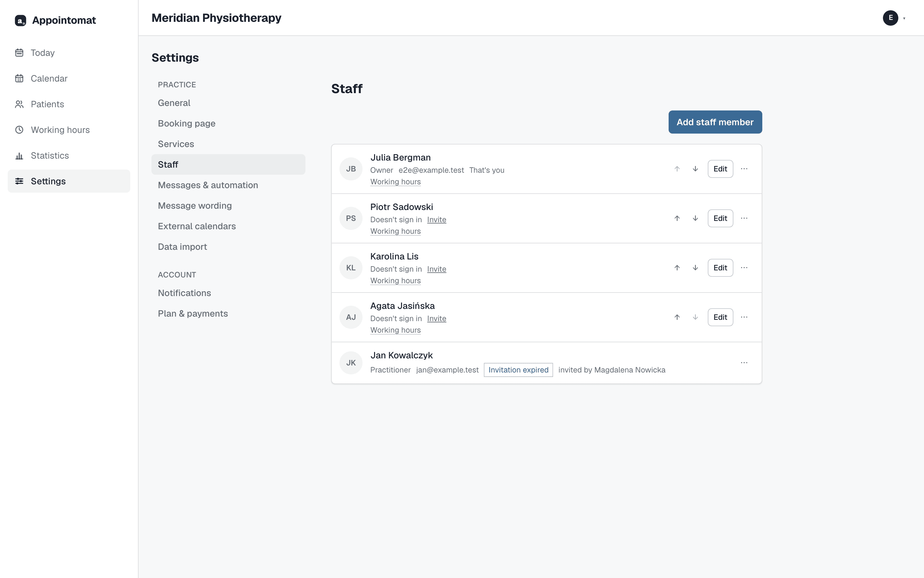The height and width of the screenshot is (578, 924).
Task: Open Julia Bergman's Working hours link
Action: click(x=395, y=181)
